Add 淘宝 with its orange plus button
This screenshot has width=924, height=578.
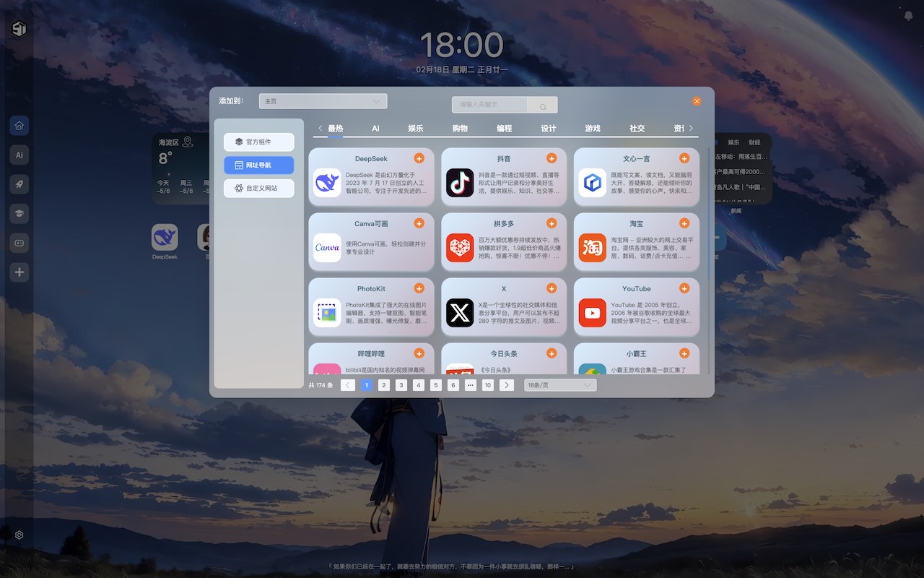684,223
